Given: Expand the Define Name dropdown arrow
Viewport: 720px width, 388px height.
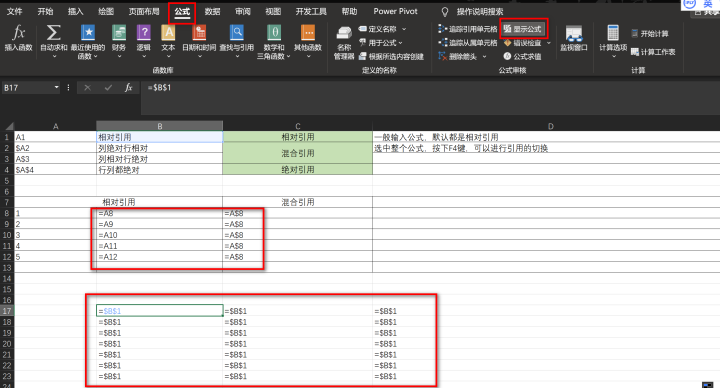Looking at the screenshot, I should pos(404,29).
